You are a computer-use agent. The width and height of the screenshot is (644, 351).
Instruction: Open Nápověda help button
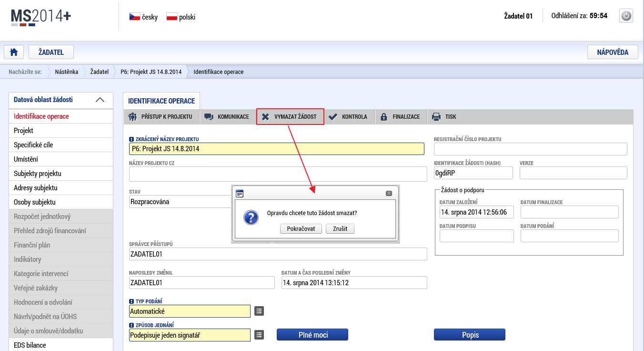[613, 52]
